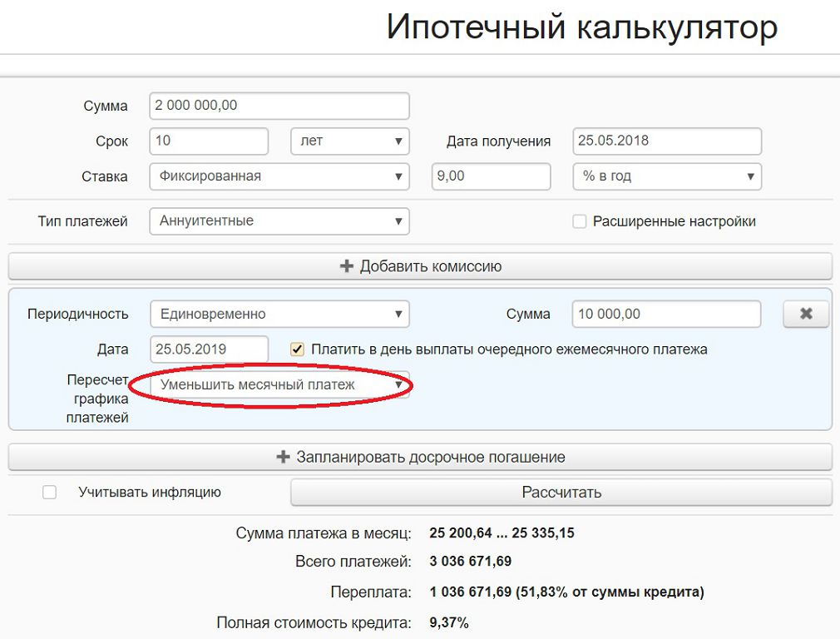The height and width of the screenshot is (639, 840).
Task: Open the periodicity dropdown 'Единовременно'
Action: 279,315
